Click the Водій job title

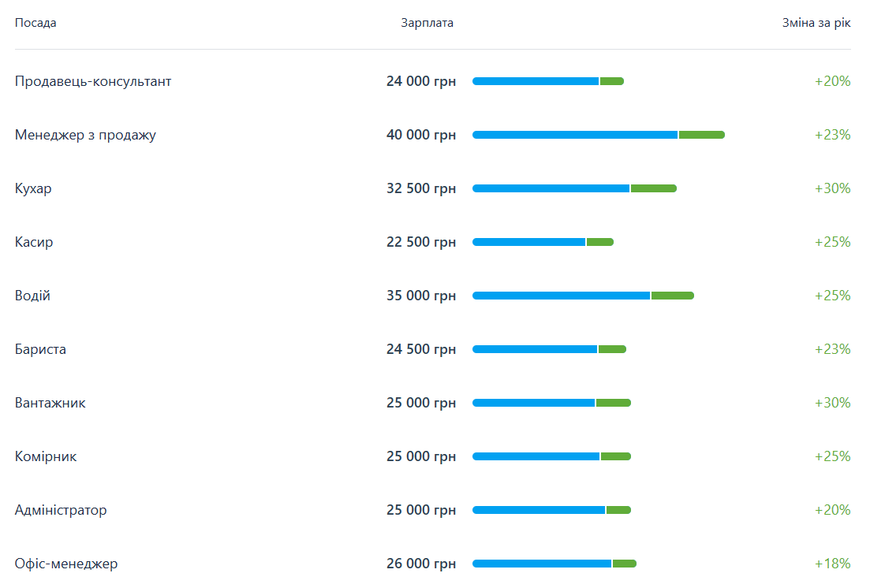point(32,296)
